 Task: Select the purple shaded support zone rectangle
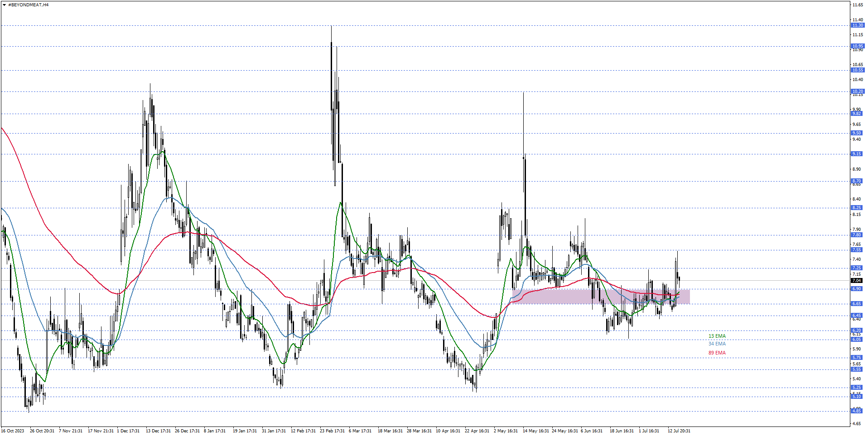(x=600, y=297)
